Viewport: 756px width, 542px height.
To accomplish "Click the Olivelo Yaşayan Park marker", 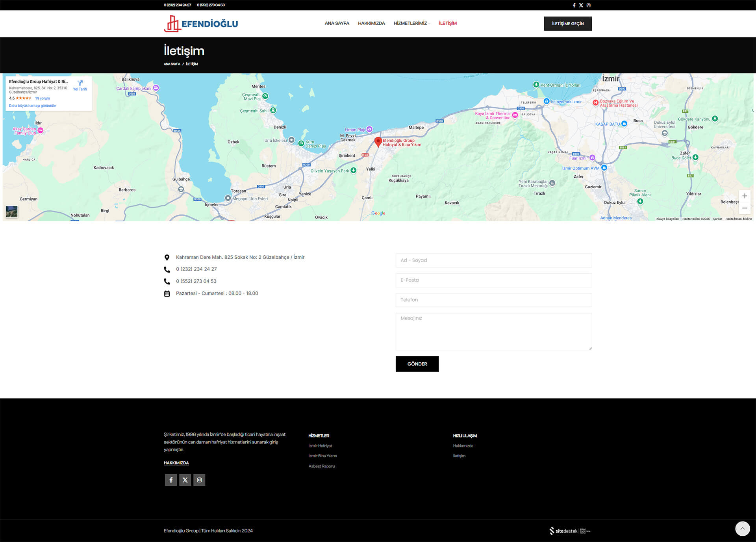I will click(x=353, y=170).
